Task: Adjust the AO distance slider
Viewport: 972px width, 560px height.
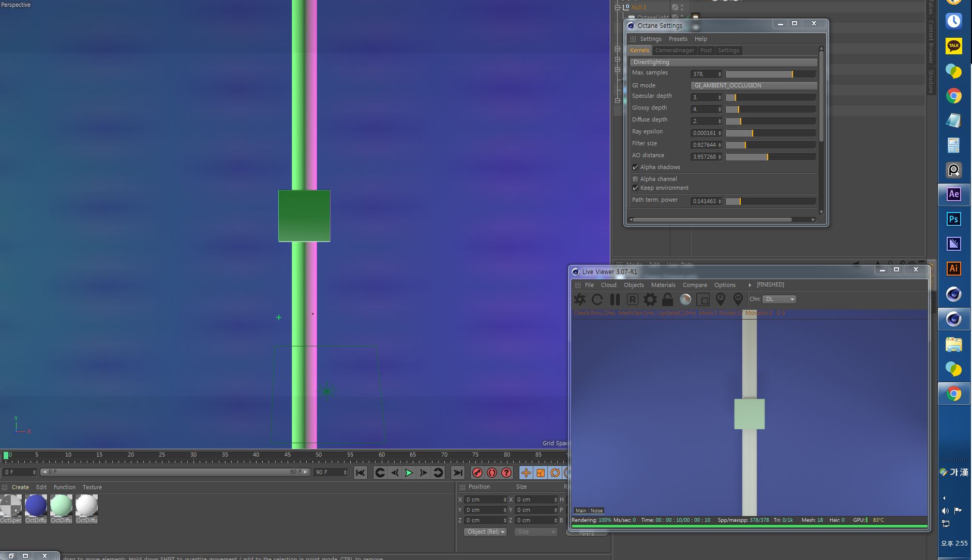Action: [x=770, y=157]
